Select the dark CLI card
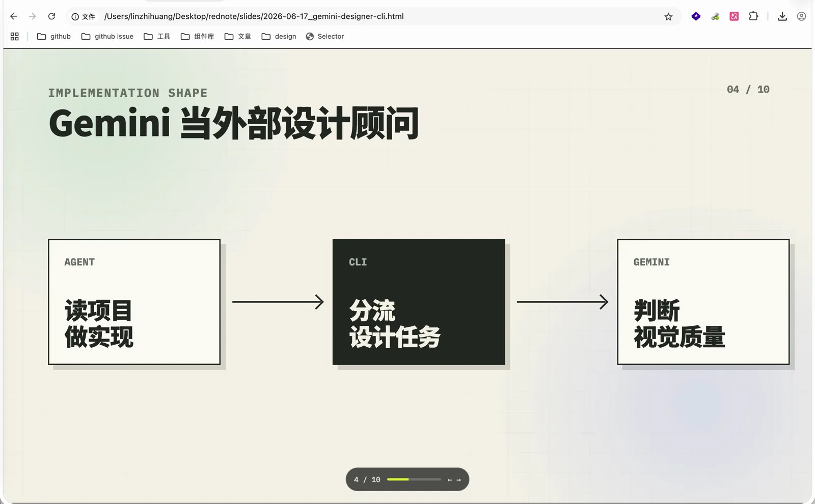 [419, 302]
